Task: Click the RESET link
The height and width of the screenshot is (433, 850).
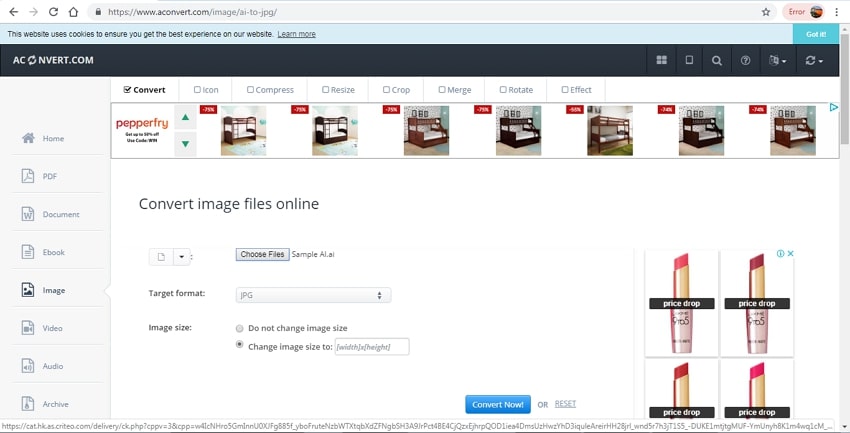Action: pyautogui.click(x=565, y=404)
